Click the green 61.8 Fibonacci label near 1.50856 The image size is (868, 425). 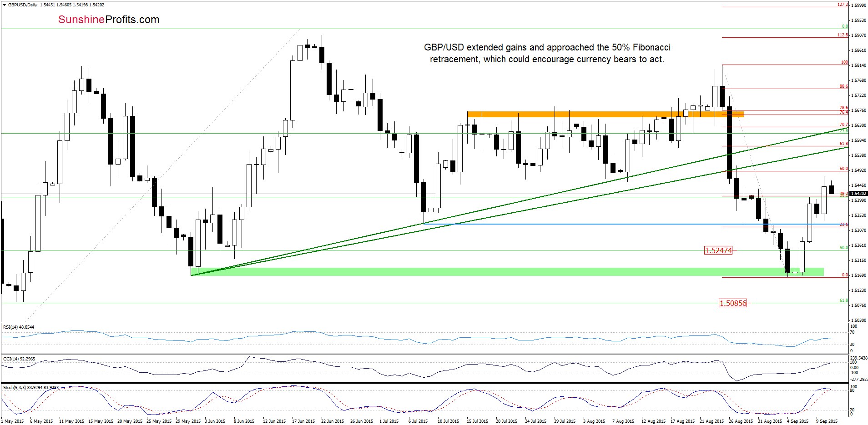click(843, 300)
